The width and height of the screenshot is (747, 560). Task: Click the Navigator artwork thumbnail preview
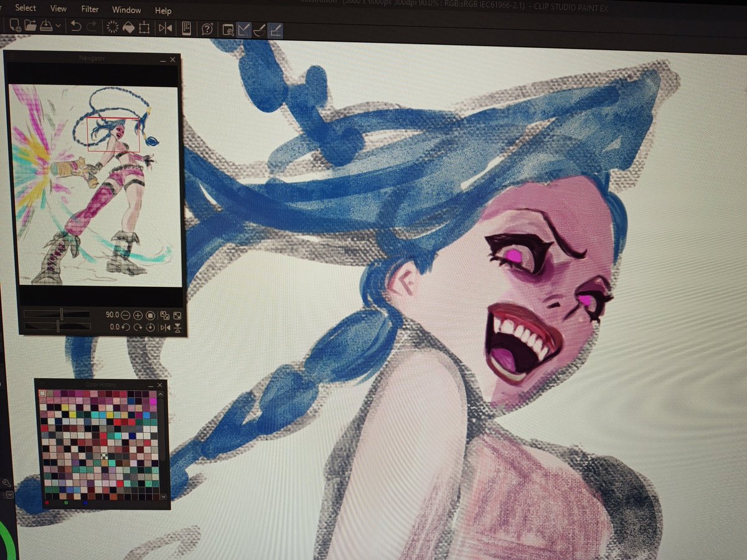click(95, 185)
